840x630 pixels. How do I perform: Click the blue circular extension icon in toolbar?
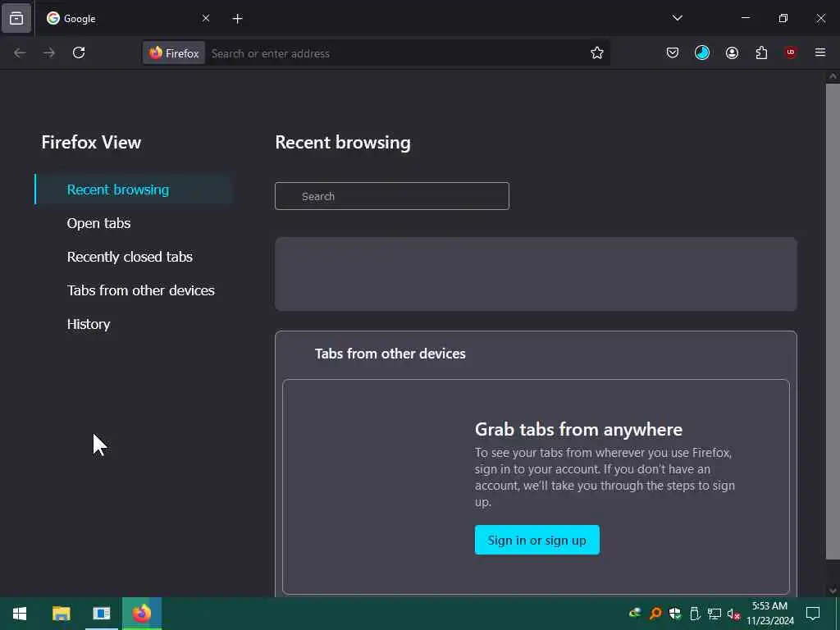tap(702, 52)
